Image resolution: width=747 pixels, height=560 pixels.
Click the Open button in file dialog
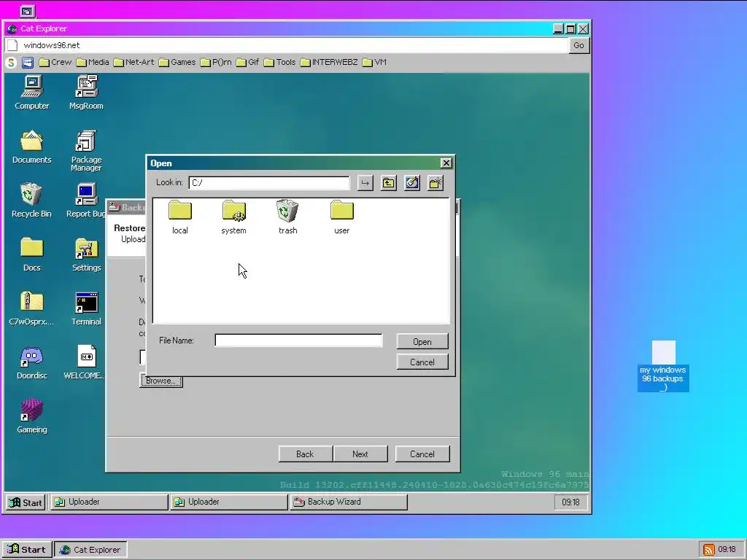[422, 341]
